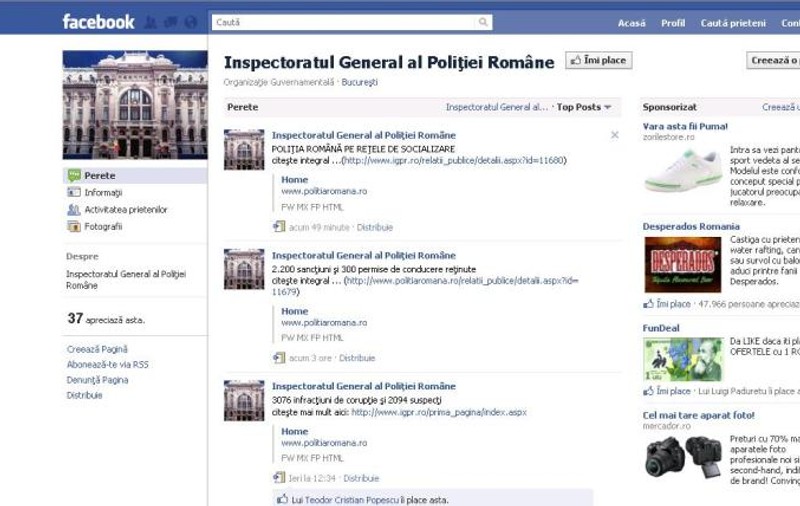Click the Activitatea prietenilor people icon

tap(74, 210)
